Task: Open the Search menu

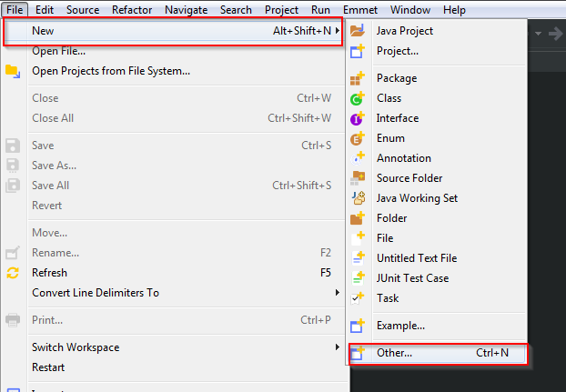Action: (x=236, y=10)
